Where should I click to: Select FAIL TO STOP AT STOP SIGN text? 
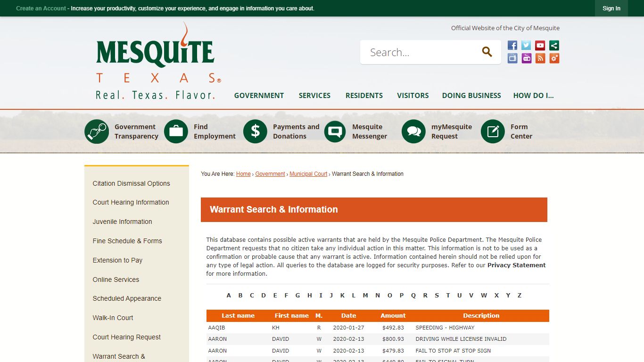pos(453,351)
